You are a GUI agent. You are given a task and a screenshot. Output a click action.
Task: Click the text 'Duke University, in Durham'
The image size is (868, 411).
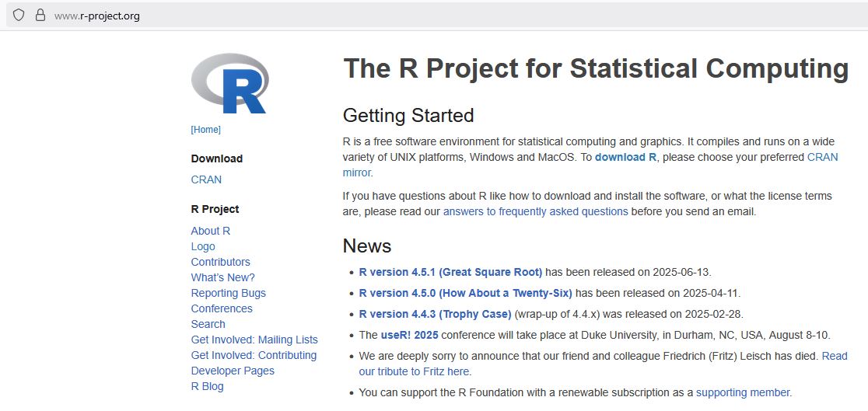[x=647, y=335]
